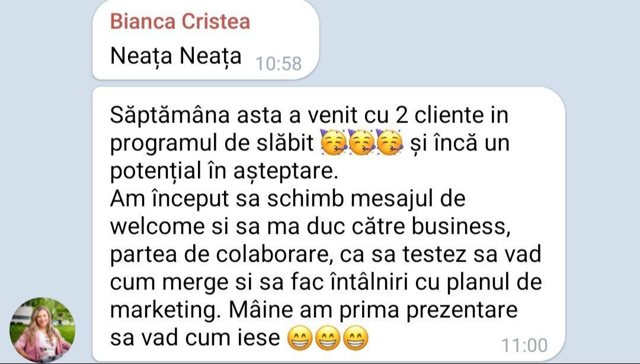The width and height of the screenshot is (640, 364).
Task: Click the first party-face emoji
Action: [x=334, y=143]
